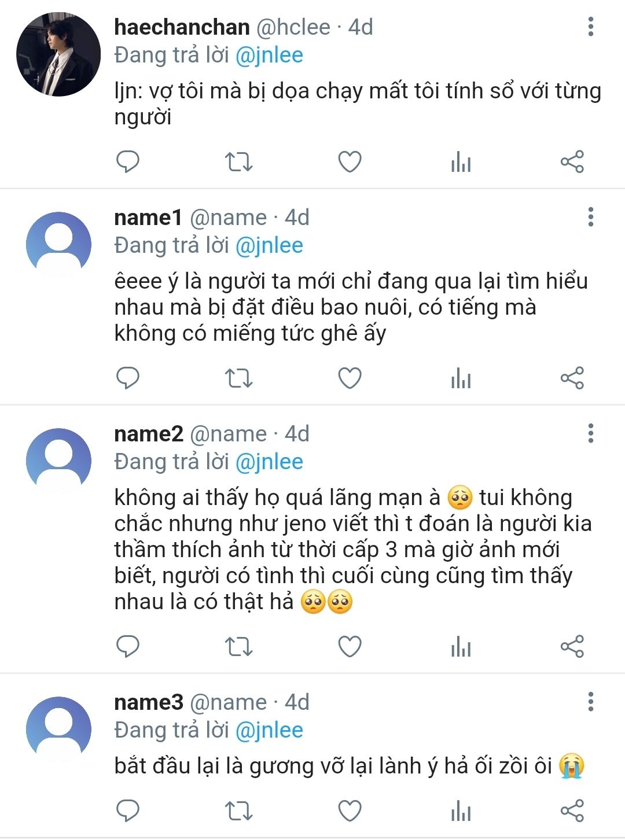
Task: Open name2's default avatar
Action: [x=58, y=460]
